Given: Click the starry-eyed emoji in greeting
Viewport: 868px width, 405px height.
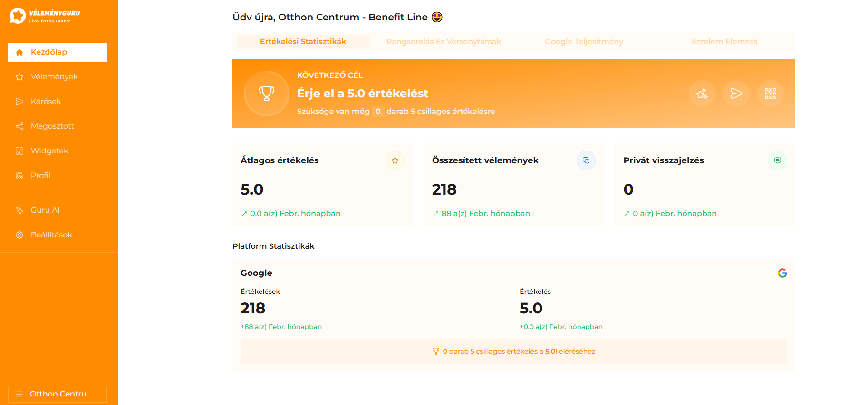Looking at the screenshot, I should point(437,18).
